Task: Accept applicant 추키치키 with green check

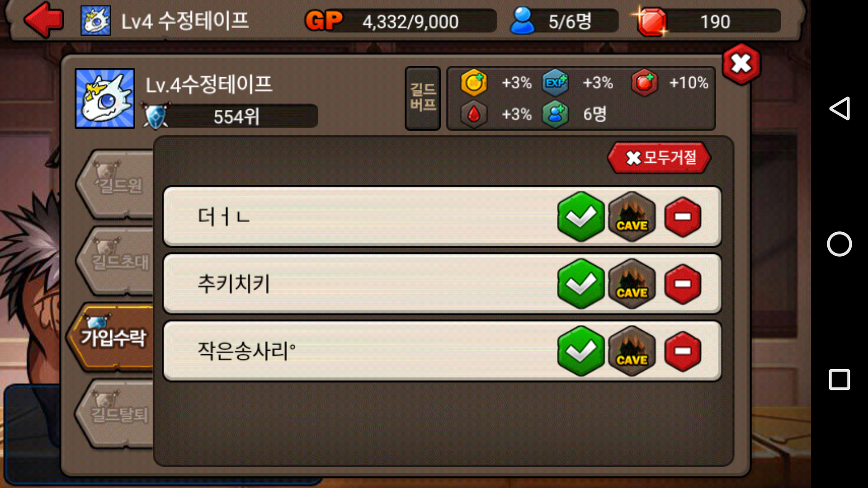Action: pyautogui.click(x=581, y=284)
